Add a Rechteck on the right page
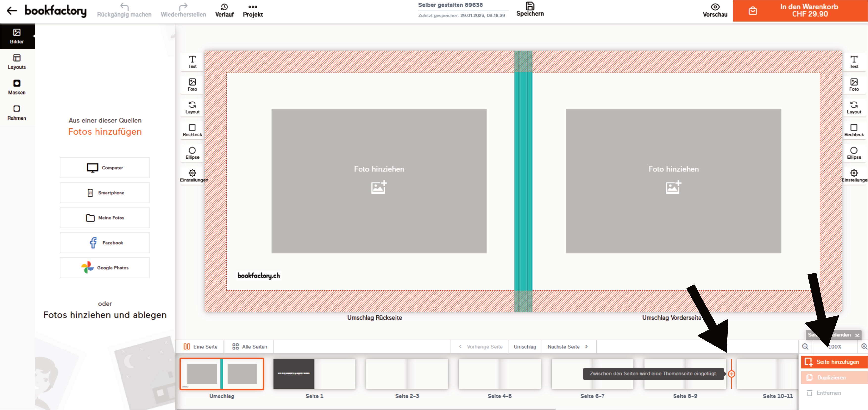Image resolution: width=868 pixels, height=410 pixels. click(x=853, y=130)
